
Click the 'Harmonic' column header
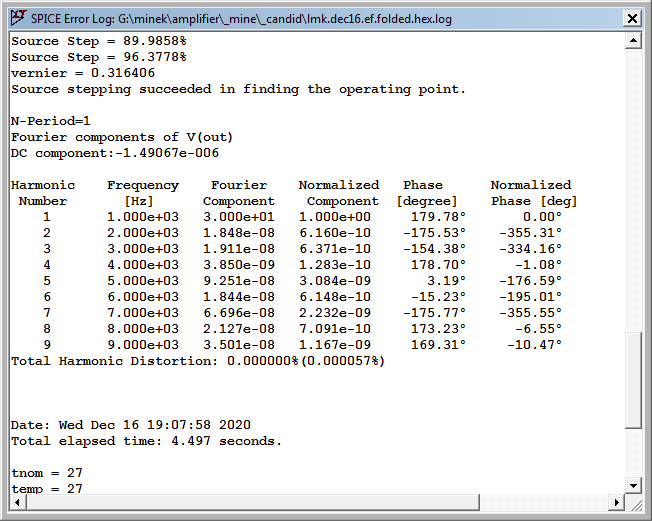pos(43,185)
